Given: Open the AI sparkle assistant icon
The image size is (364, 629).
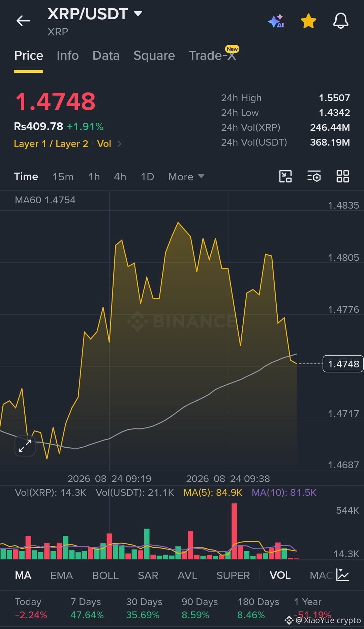Looking at the screenshot, I should coord(276,21).
